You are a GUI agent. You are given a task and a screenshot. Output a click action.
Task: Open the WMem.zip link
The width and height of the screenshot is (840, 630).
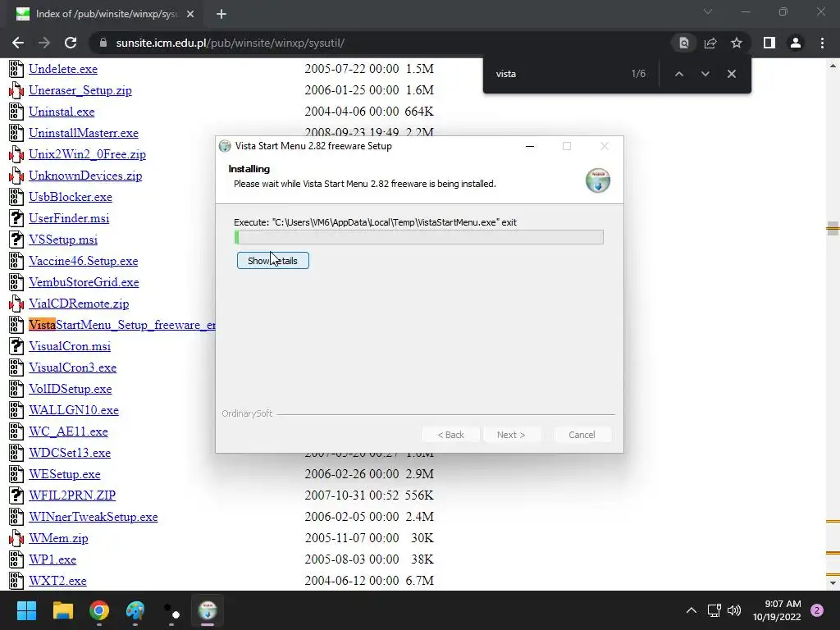click(x=58, y=538)
